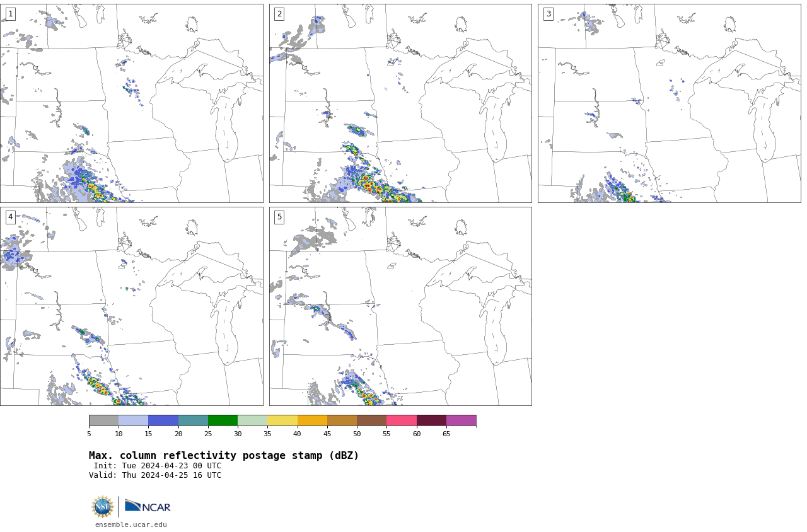The image size is (807, 532).
Task: Click the brown 50-55 dBZ swatch
Action: coord(371,420)
